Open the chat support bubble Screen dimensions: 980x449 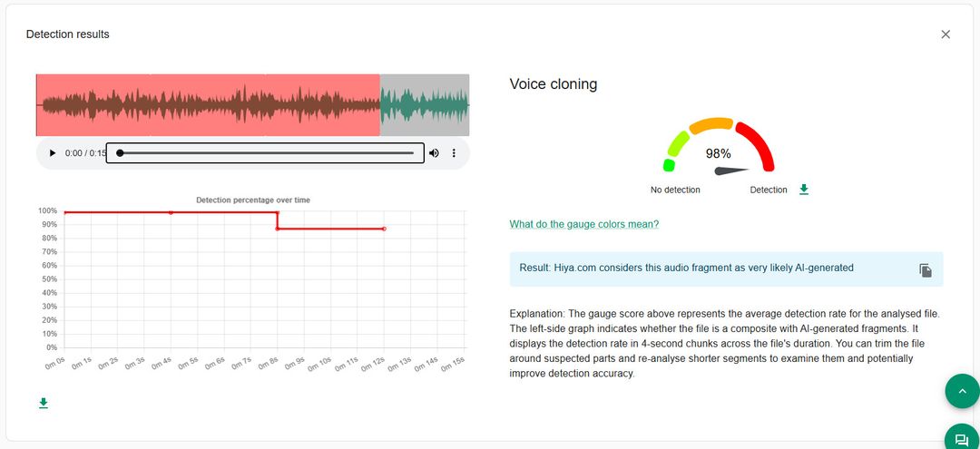coord(962,440)
